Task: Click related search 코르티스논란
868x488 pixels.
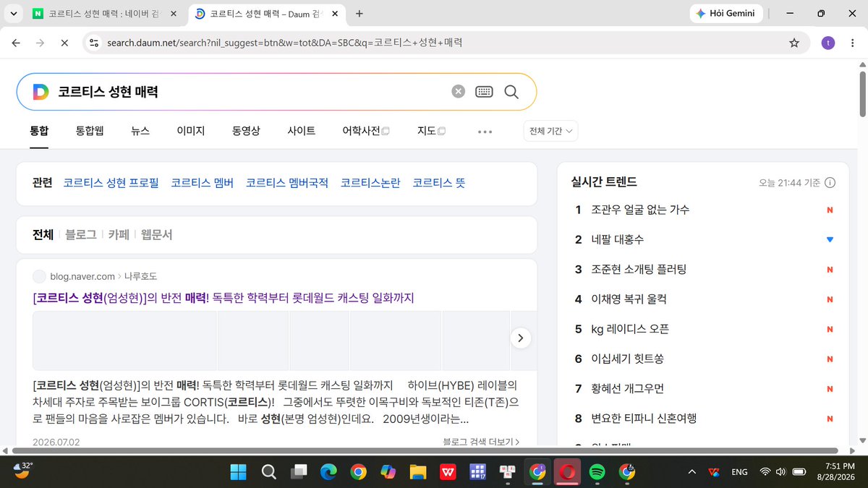Action: coord(370,183)
